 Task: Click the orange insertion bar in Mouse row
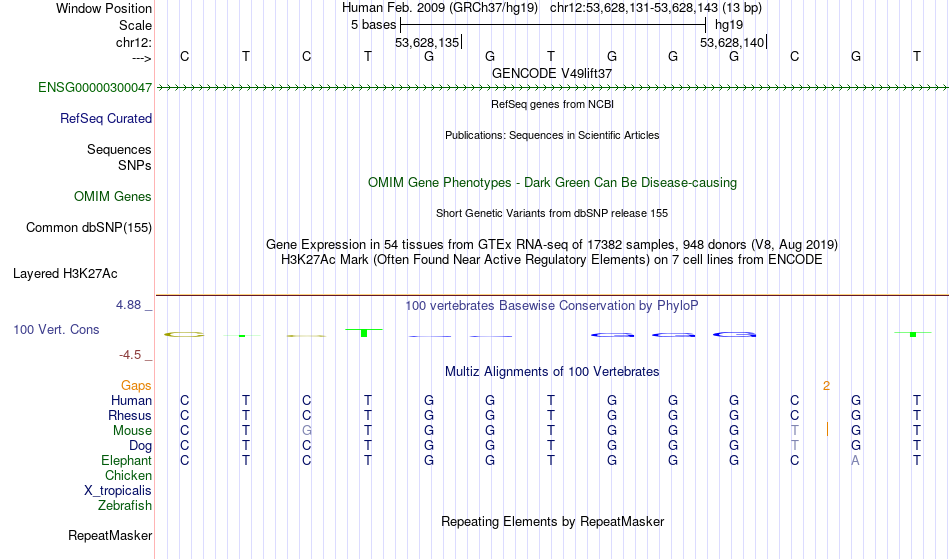pos(827,429)
